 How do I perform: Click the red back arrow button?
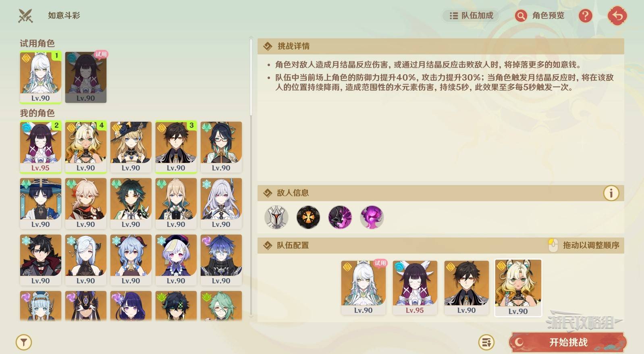pyautogui.click(x=617, y=16)
